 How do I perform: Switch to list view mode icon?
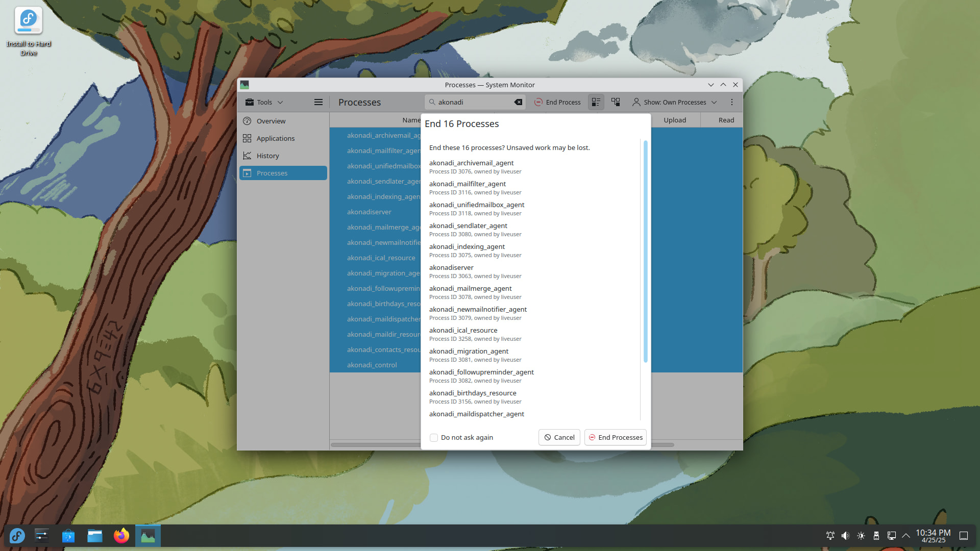tap(596, 102)
